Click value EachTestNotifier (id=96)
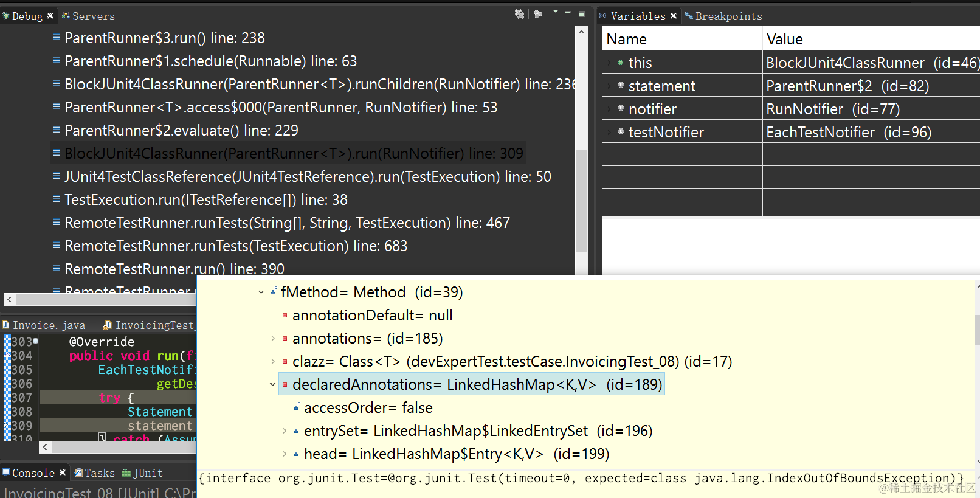Image resolution: width=980 pixels, height=498 pixels. point(849,133)
